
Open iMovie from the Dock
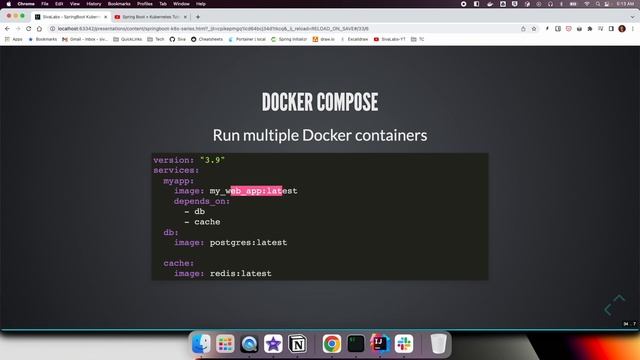click(273, 344)
